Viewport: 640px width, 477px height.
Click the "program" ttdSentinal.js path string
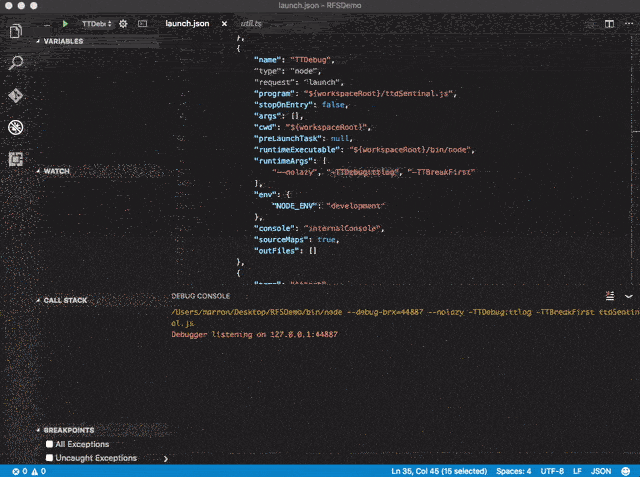378,93
